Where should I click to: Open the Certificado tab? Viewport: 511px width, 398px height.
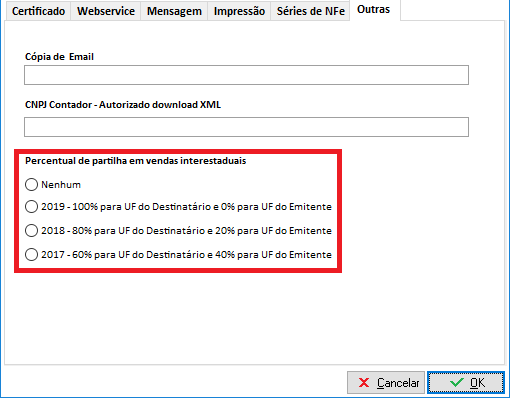(x=38, y=11)
